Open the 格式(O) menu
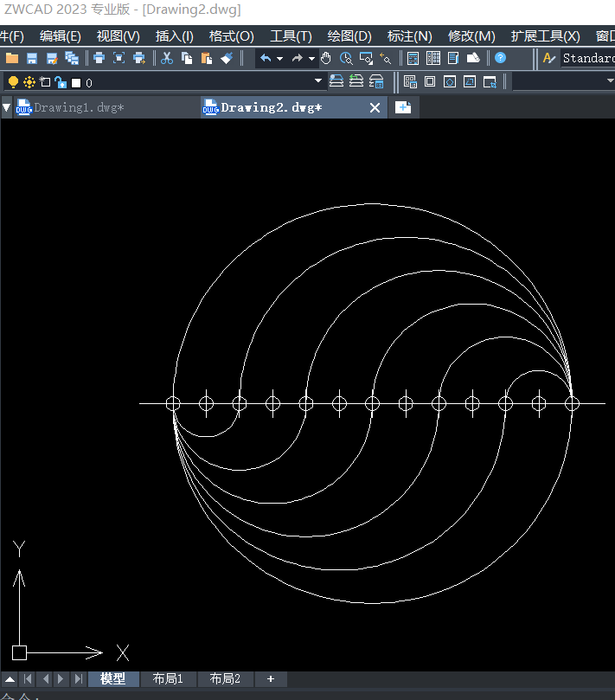Image resolution: width=615 pixels, height=700 pixels. click(232, 36)
